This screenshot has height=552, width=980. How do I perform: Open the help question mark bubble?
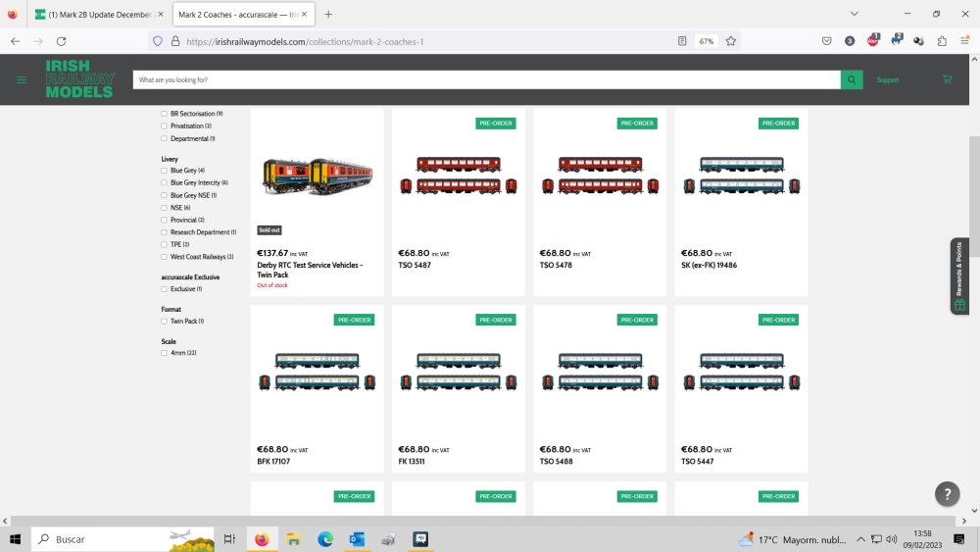click(x=947, y=494)
